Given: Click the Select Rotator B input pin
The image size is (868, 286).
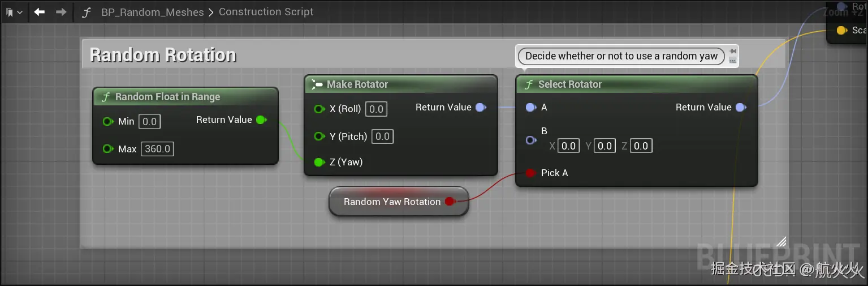Looking at the screenshot, I should (530, 140).
